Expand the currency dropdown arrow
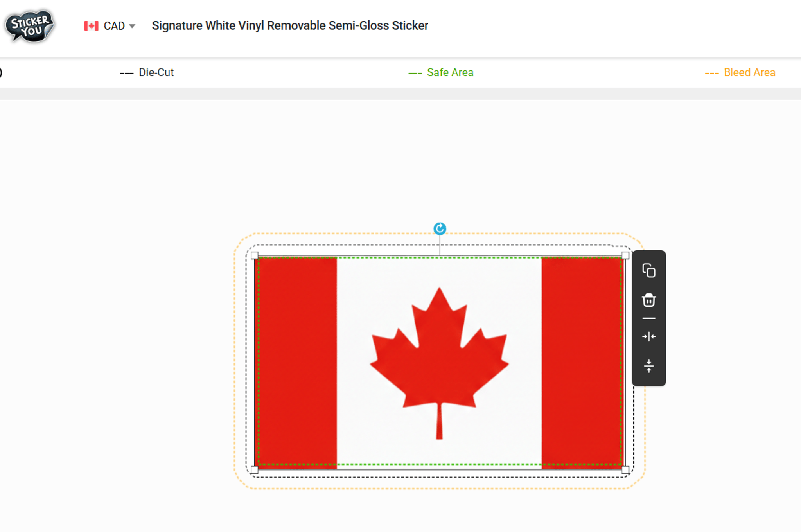The width and height of the screenshot is (801, 532). [x=132, y=26]
